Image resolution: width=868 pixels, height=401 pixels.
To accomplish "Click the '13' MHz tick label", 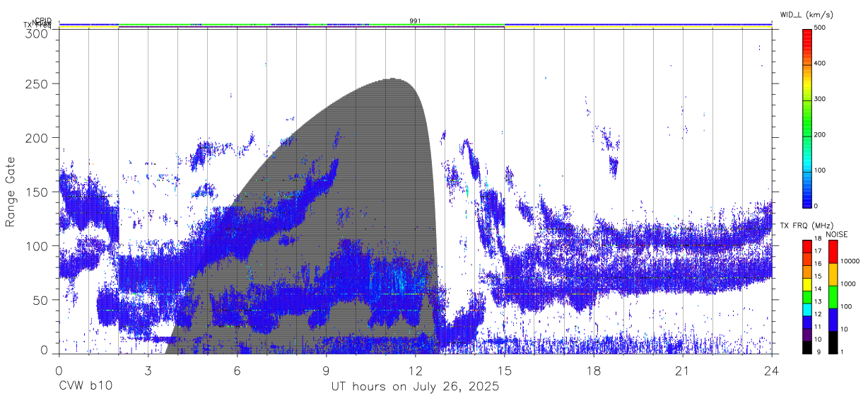I will [x=818, y=302].
